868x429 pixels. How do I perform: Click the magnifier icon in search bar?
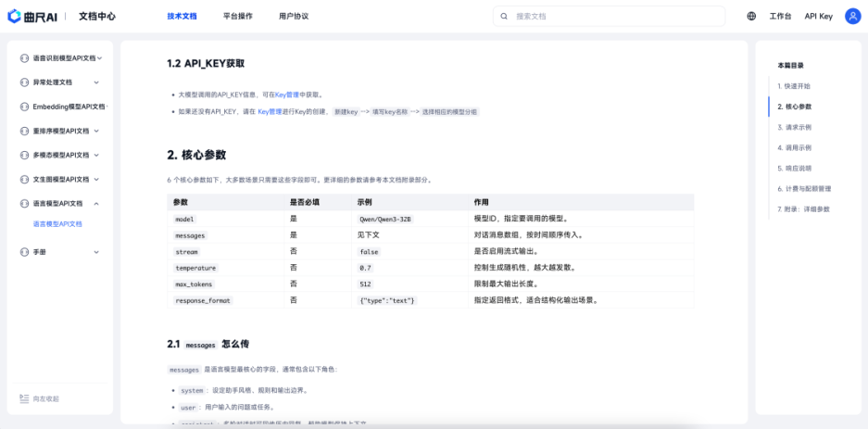[x=505, y=16]
